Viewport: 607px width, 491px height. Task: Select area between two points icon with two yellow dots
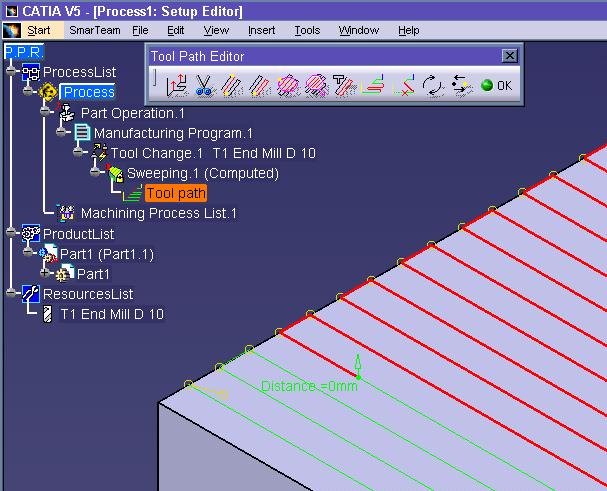coord(231,85)
